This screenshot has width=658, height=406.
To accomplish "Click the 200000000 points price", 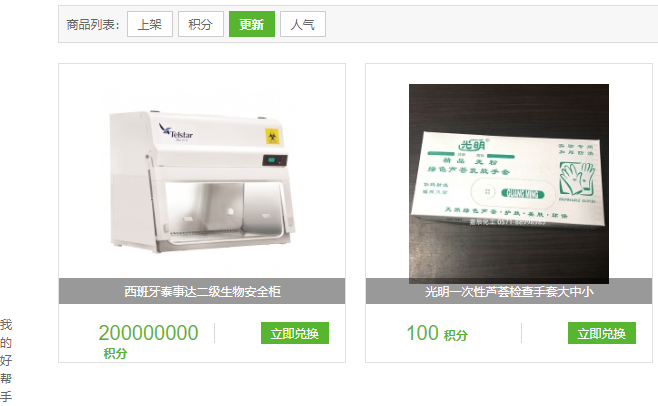I will [148, 333].
